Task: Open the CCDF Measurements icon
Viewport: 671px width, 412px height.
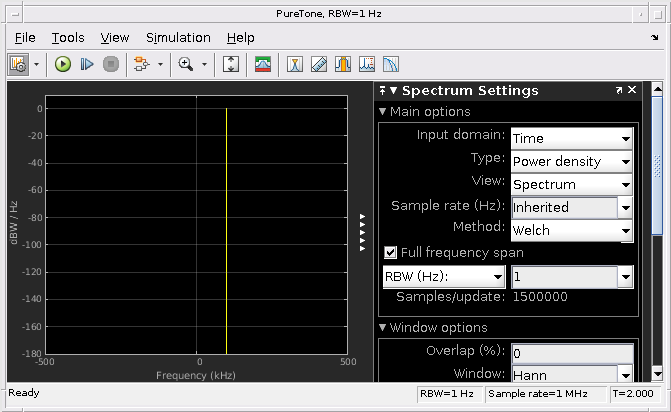Action: (391, 64)
